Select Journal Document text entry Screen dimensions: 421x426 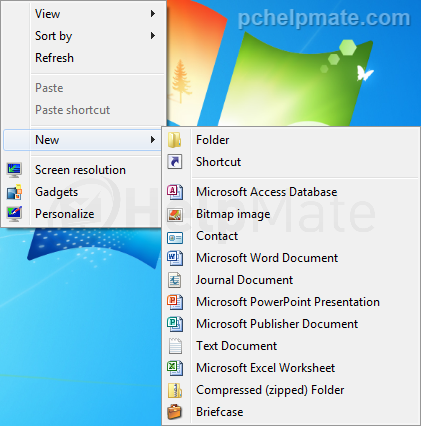[x=244, y=280]
